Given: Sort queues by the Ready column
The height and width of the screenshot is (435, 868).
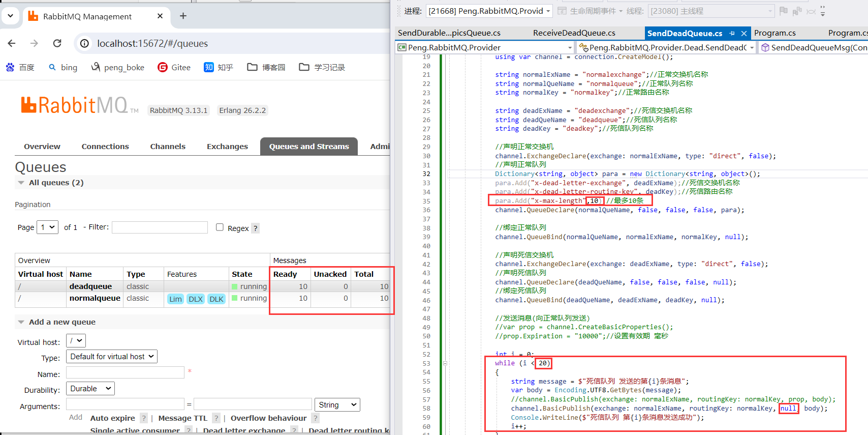Looking at the screenshot, I should (x=285, y=274).
